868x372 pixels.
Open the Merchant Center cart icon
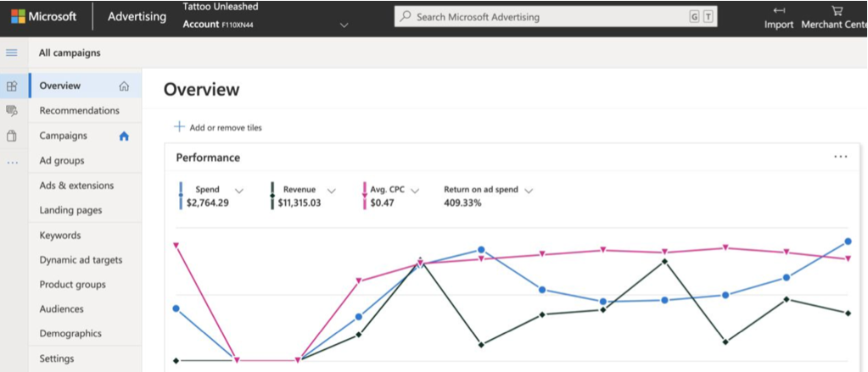coord(837,10)
